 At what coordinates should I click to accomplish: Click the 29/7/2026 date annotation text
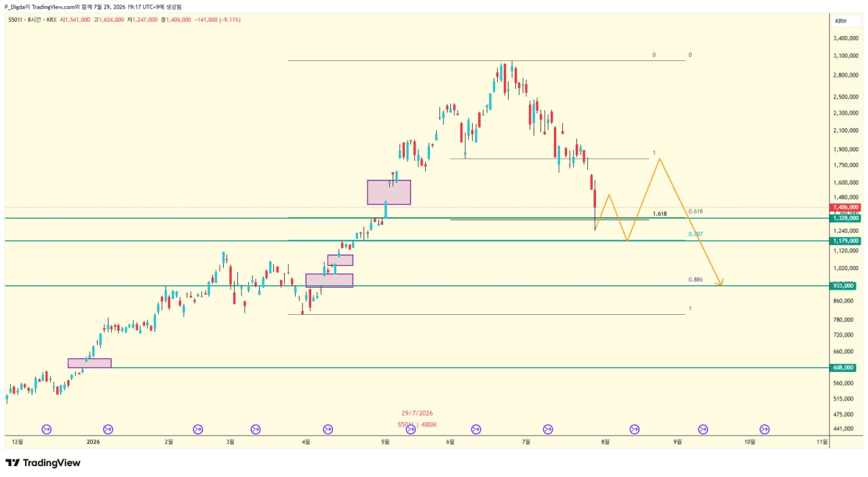pyautogui.click(x=417, y=413)
